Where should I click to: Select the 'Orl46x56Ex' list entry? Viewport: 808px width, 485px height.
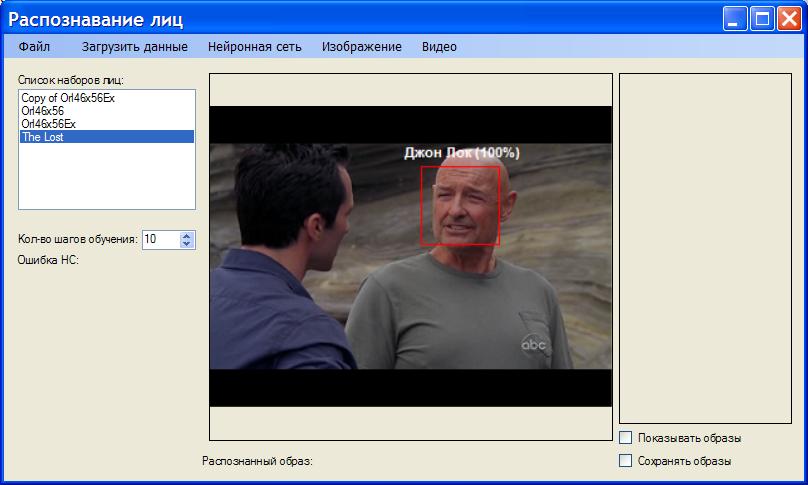(107, 124)
